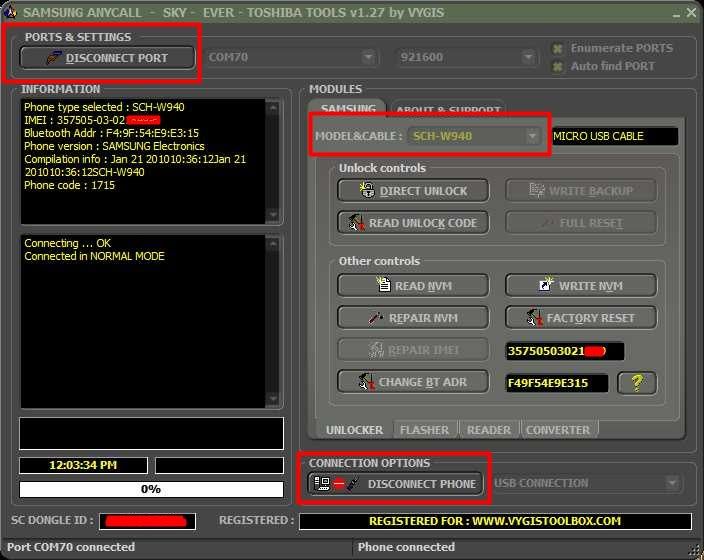Click the WRITE BACKUP icon
Screen dimensions: 704x560
click(x=536, y=190)
